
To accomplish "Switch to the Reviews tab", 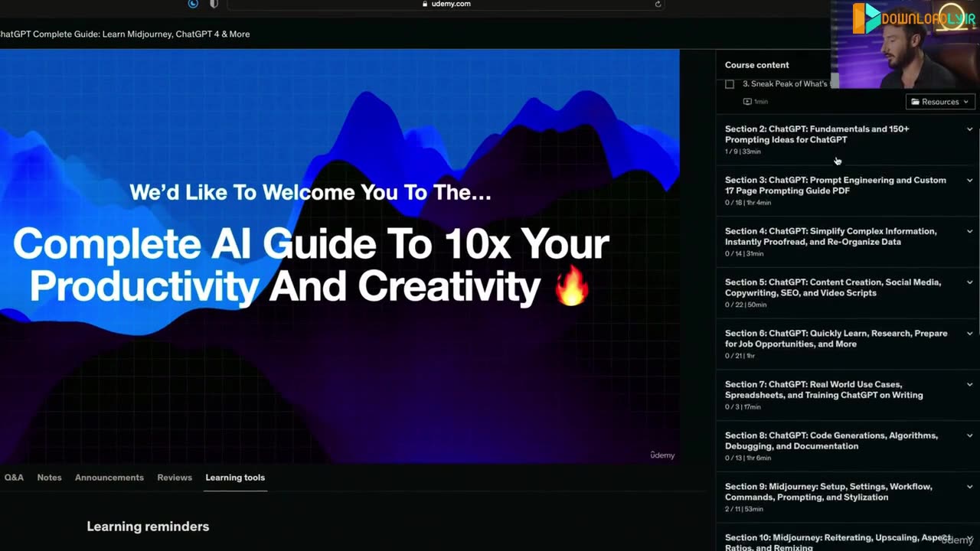I will 175,478.
